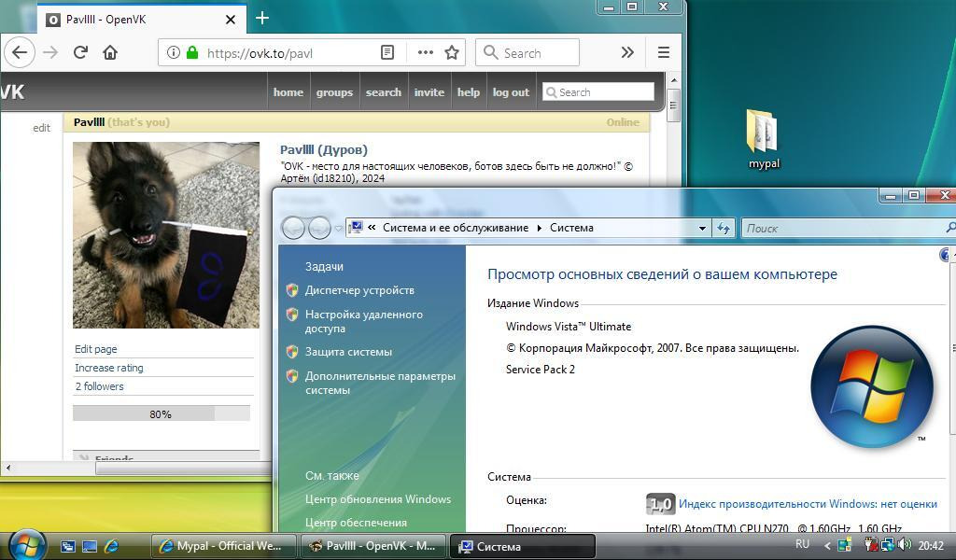
Task: Click Increase rating link
Action: click(109, 368)
